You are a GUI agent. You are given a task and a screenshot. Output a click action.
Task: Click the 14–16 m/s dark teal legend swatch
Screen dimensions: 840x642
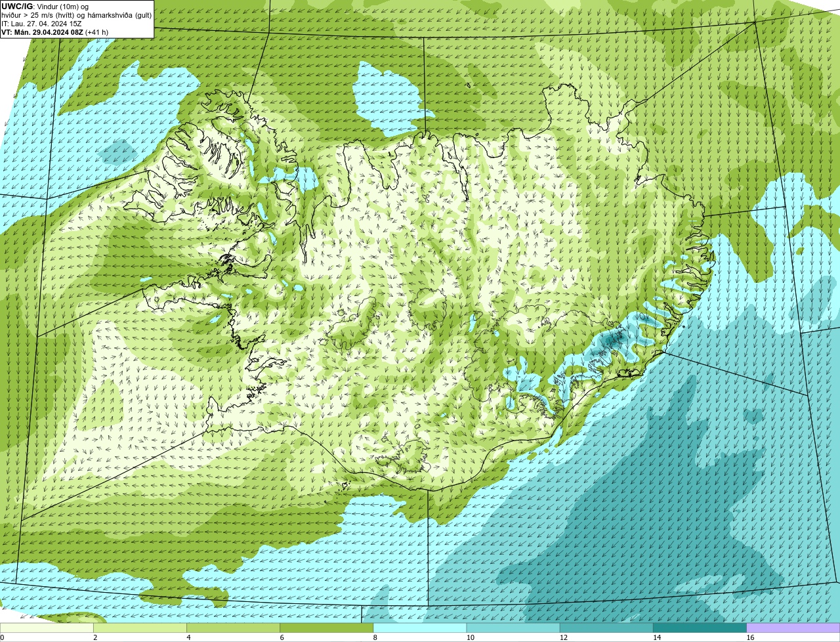[x=700, y=628]
